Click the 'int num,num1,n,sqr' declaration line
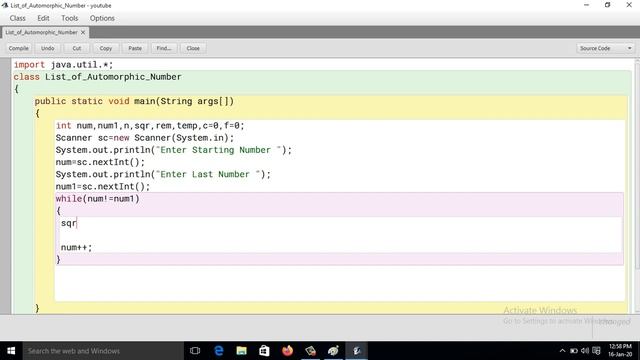This screenshot has height=360, width=640. 150,125
